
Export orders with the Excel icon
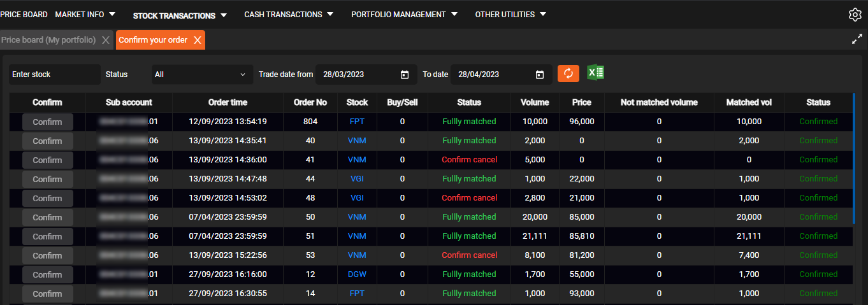(x=595, y=73)
